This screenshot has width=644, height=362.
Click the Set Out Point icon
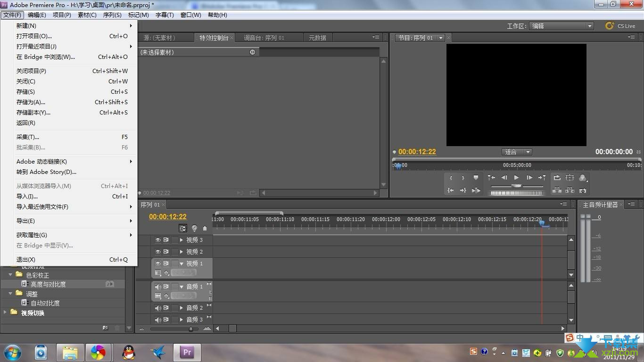coord(463,178)
